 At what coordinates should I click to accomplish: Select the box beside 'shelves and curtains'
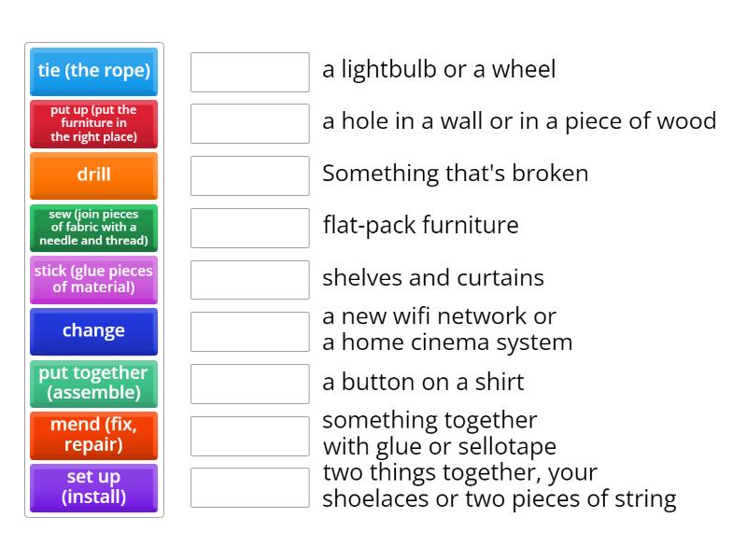point(248,279)
